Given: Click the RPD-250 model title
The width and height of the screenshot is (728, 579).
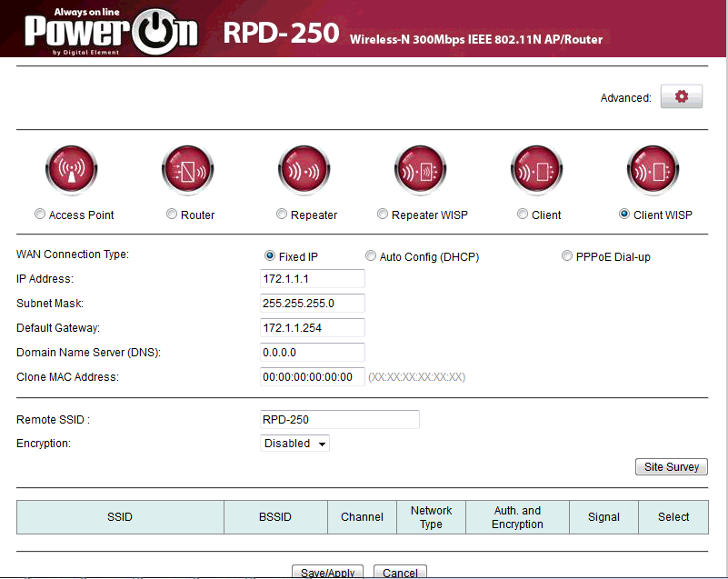Looking at the screenshot, I should [282, 33].
